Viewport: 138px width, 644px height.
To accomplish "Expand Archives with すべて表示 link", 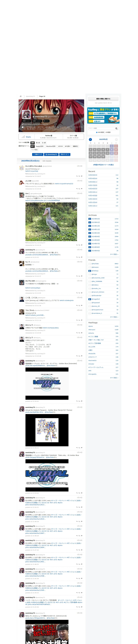I will (114, 254).
